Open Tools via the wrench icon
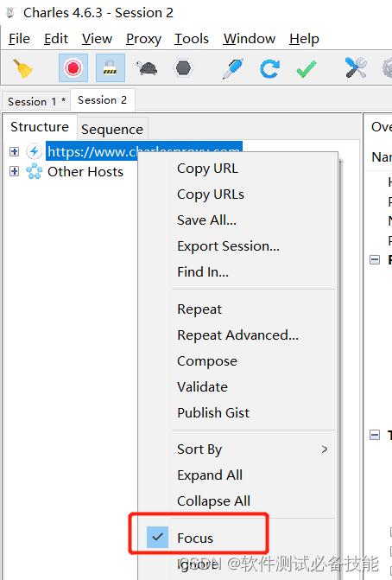392x580 pixels. coord(356,68)
